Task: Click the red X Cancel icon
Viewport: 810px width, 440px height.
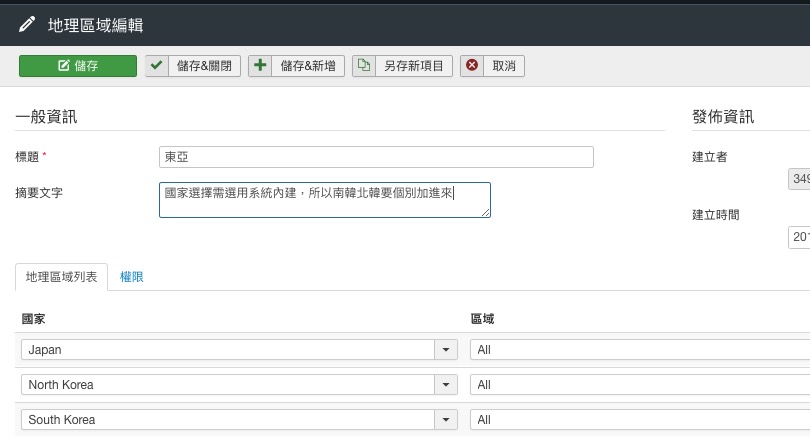Action: (x=471, y=66)
